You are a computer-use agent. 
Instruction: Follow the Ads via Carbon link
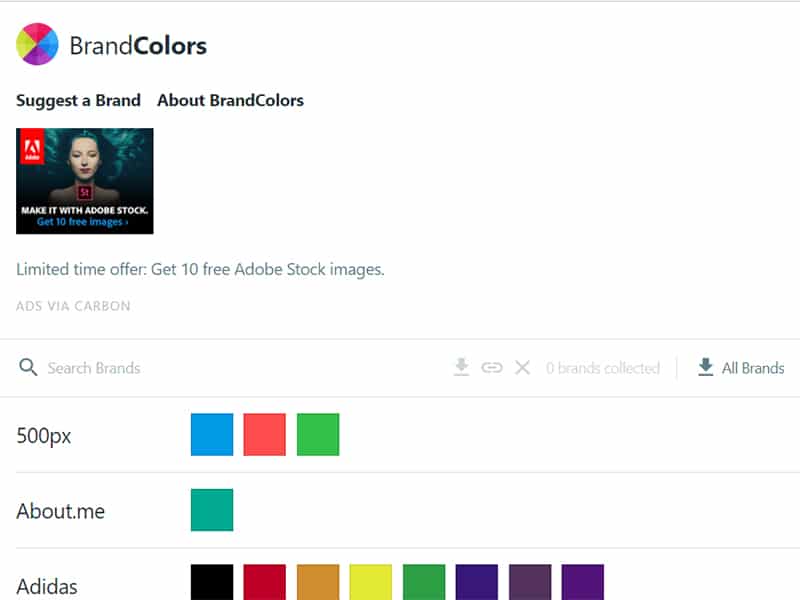[x=73, y=306]
